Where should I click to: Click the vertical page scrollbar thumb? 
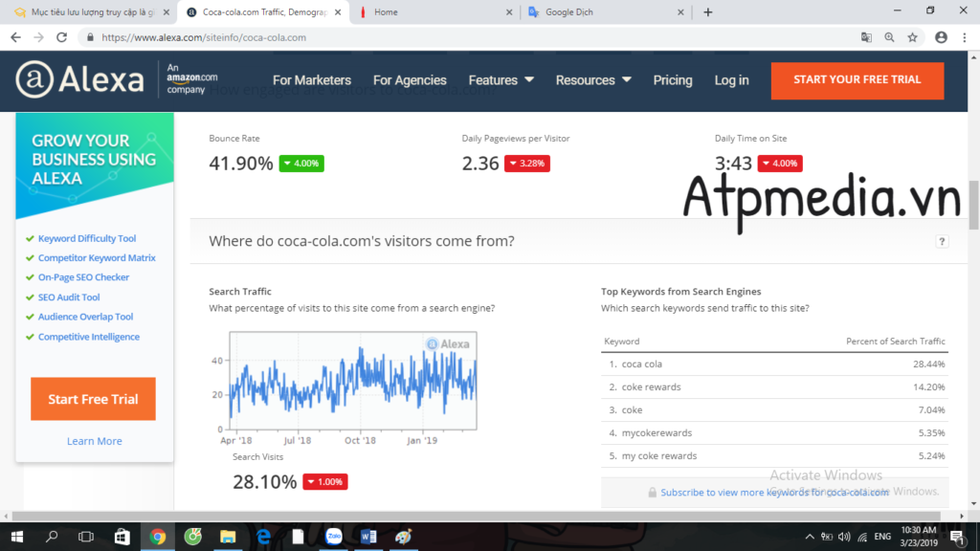coord(973,205)
